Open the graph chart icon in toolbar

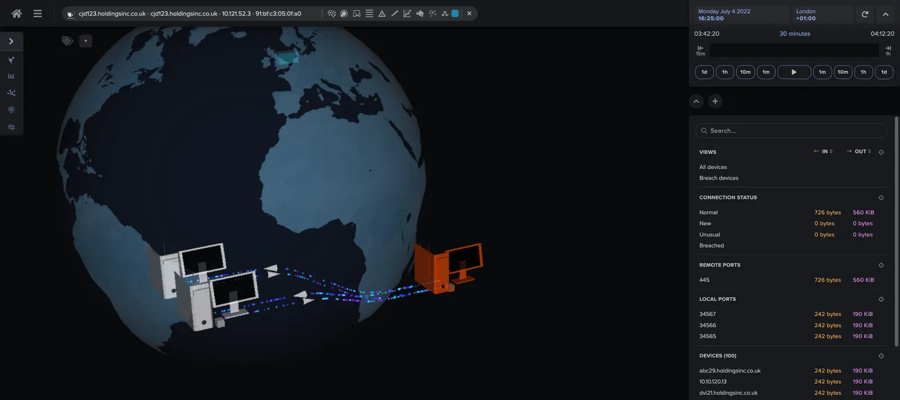click(x=407, y=13)
